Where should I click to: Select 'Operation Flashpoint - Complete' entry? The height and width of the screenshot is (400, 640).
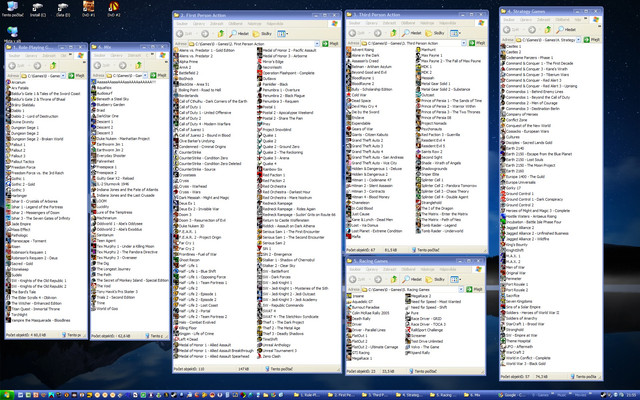pos(288,73)
